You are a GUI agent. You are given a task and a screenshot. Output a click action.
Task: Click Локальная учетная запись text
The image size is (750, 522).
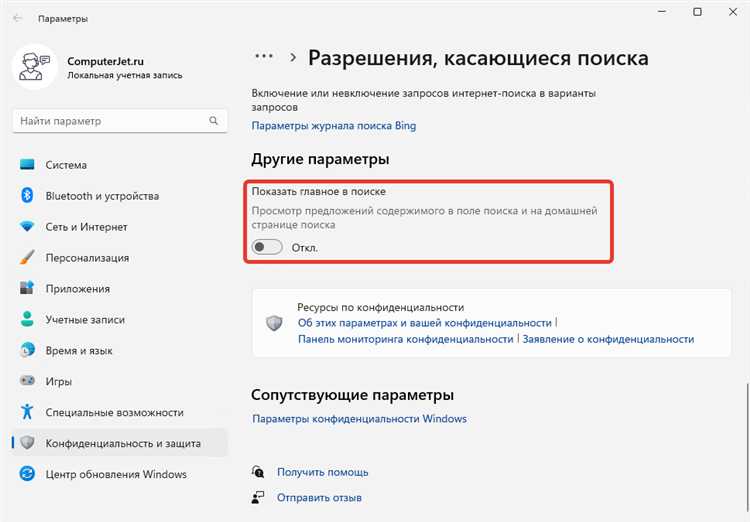(x=124, y=75)
